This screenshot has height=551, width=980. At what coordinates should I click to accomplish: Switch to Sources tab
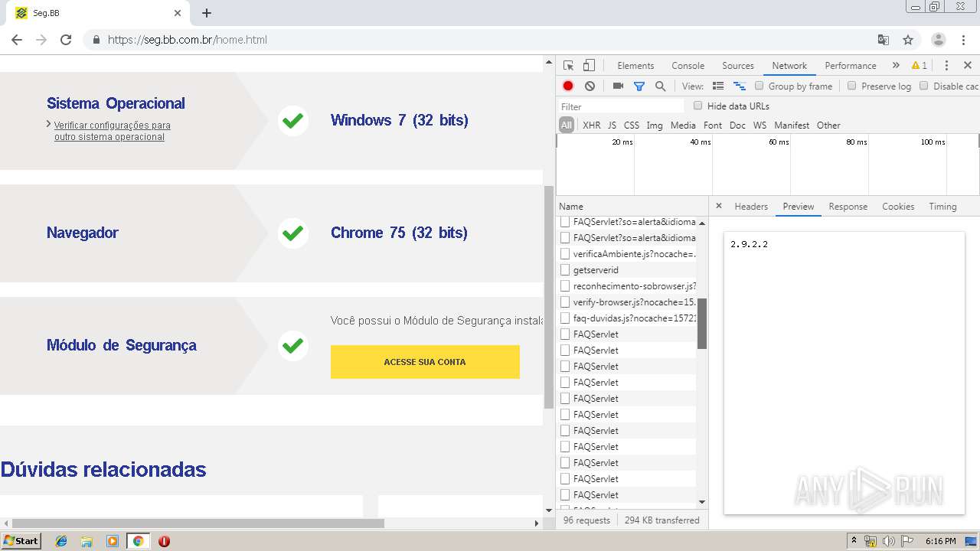tap(738, 66)
